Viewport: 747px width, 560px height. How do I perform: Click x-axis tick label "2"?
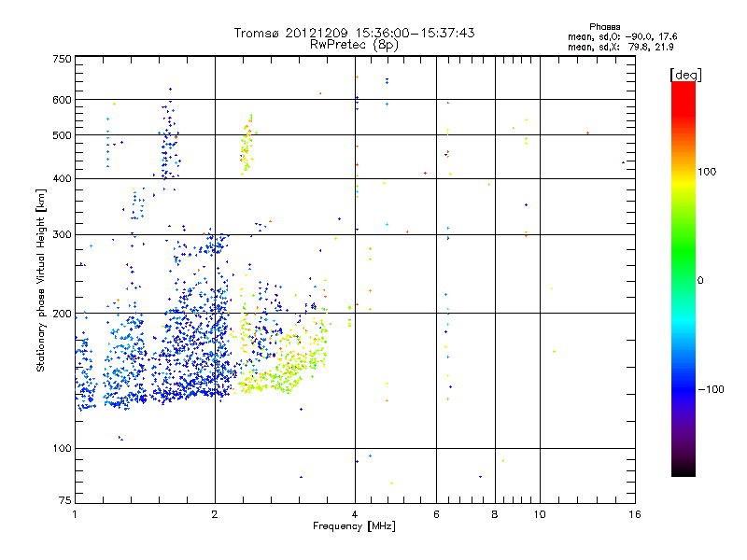215,514
